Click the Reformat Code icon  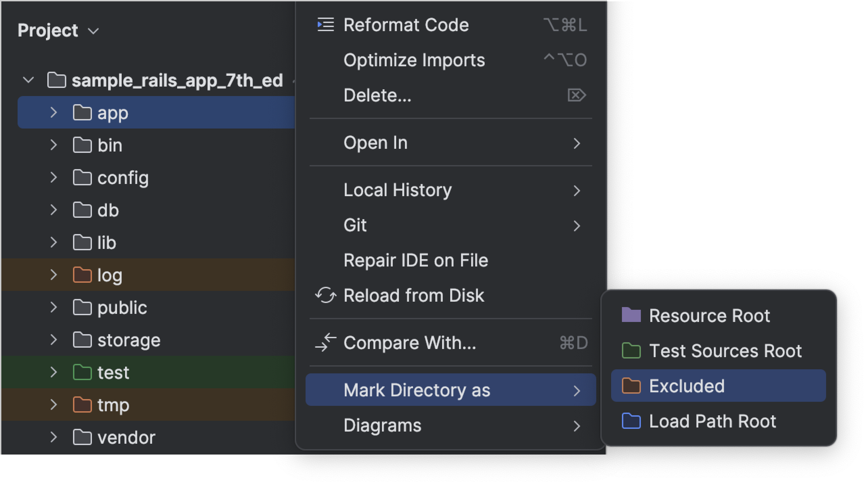click(325, 25)
